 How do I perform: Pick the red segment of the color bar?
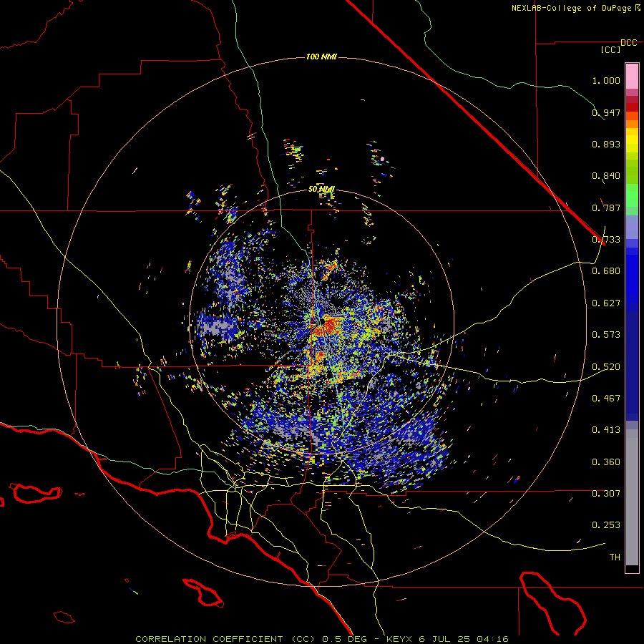(x=632, y=107)
